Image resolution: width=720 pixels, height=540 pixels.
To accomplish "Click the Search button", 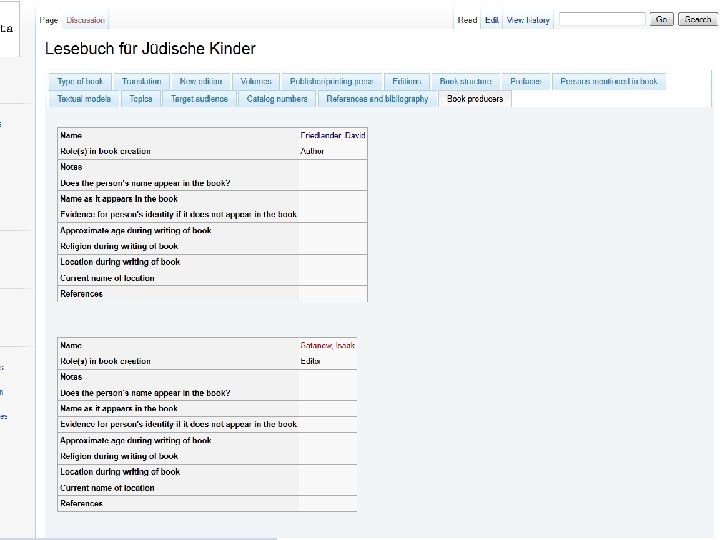I will tap(698, 19).
